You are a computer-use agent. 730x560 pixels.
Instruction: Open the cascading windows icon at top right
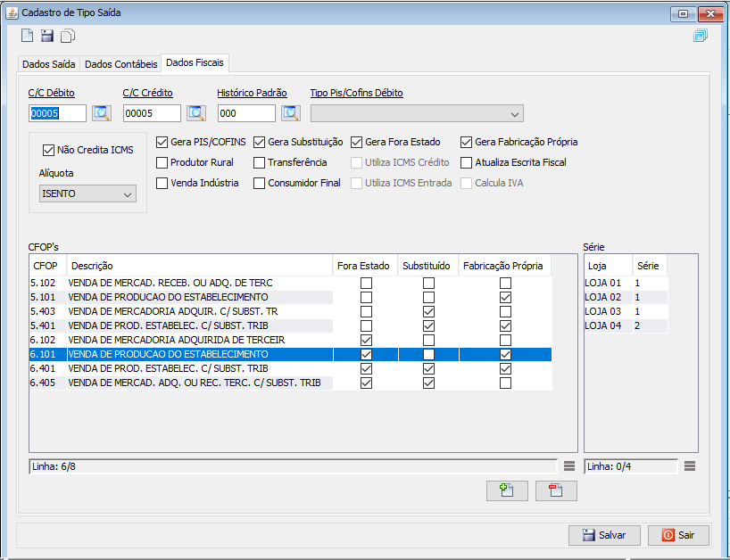pyautogui.click(x=700, y=36)
